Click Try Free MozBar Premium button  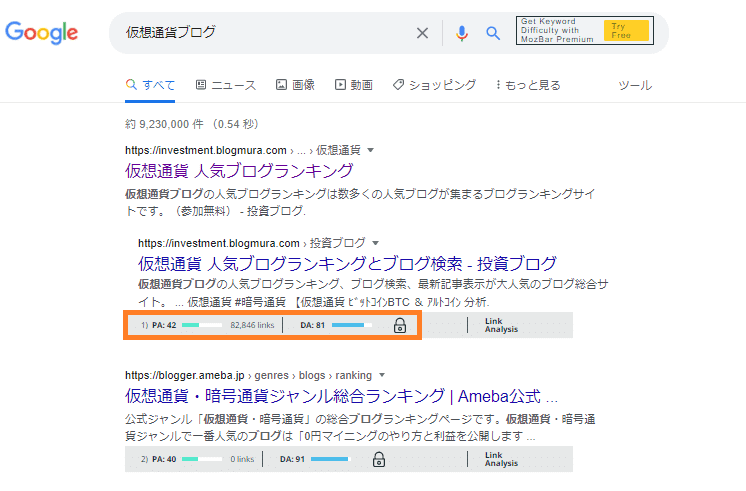pyautogui.click(x=626, y=30)
